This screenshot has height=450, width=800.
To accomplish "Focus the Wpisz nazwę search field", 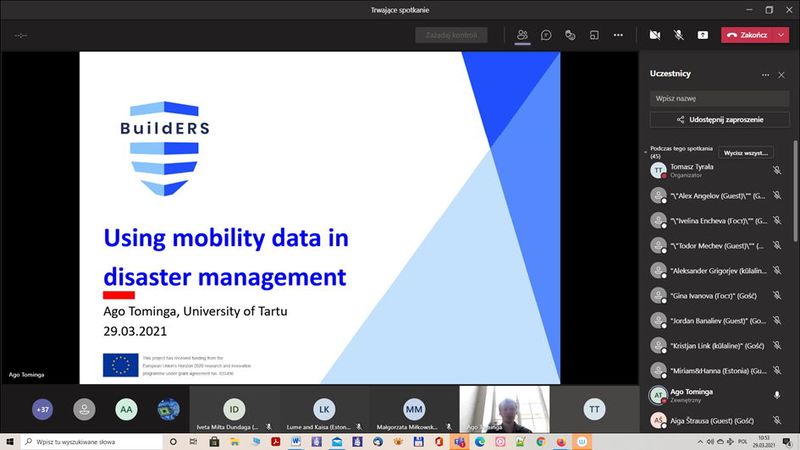I will tap(719, 98).
